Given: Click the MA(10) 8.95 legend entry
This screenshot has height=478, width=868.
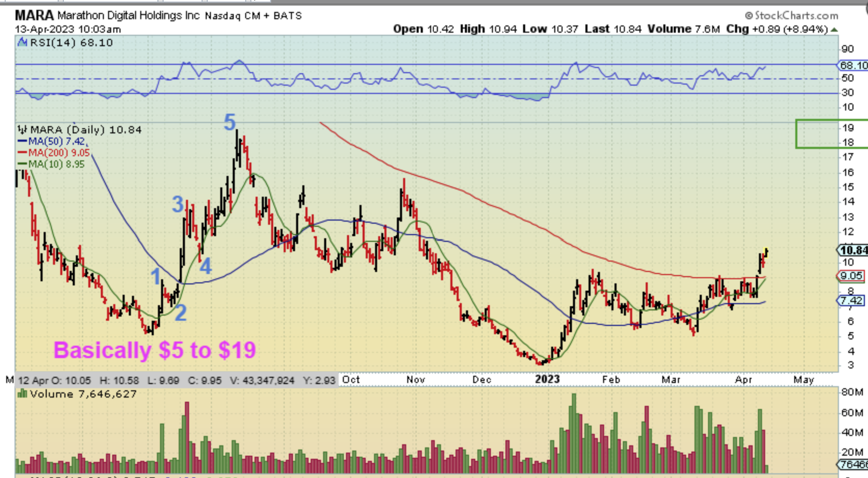Looking at the screenshot, I should (56, 164).
